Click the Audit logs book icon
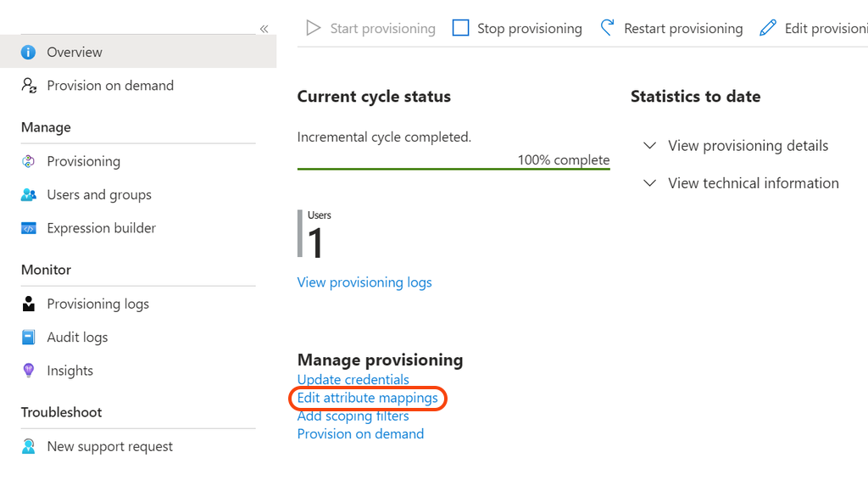Screen dimensions: 868x480 tap(28, 338)
